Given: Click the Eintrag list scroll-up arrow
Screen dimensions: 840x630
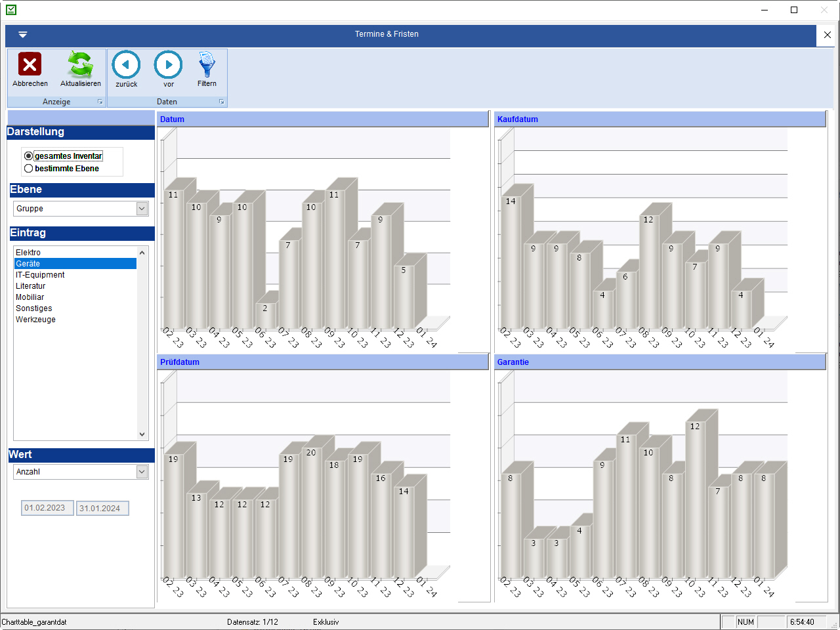Looking at the screenshot, I should [x=142, y=253].
